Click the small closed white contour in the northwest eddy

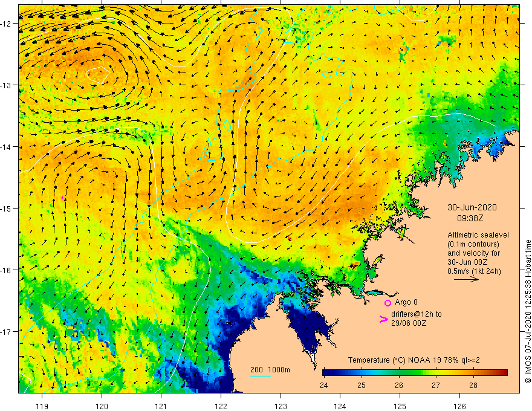[98, 75]
